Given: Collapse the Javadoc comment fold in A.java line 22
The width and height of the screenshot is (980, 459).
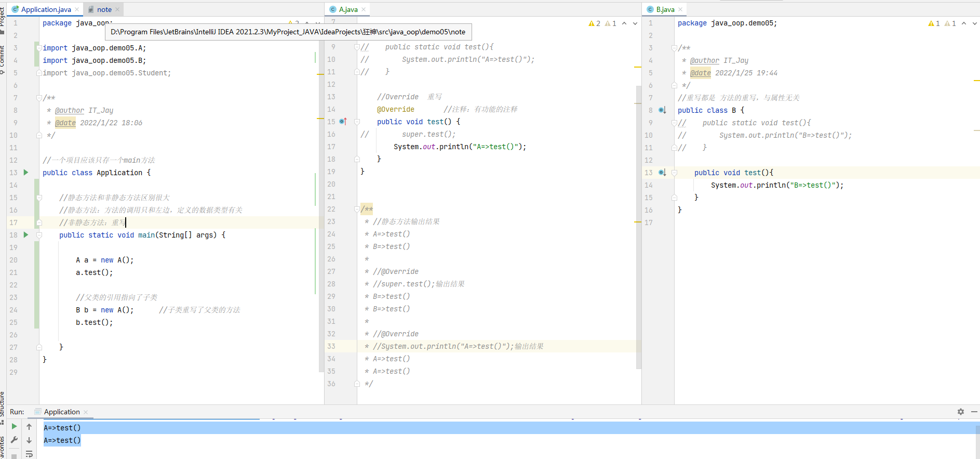Looking at the screenshot, I should (x=357, y=209).
